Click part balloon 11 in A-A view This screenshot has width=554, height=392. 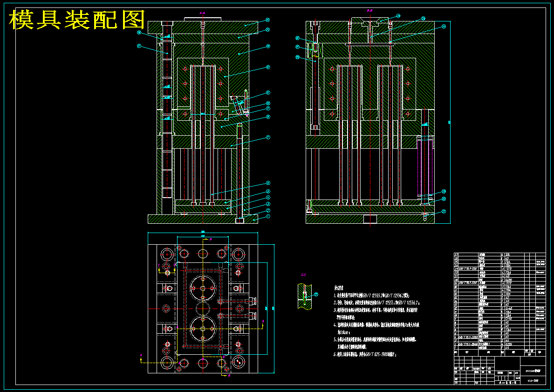click(x=268, y=93)
